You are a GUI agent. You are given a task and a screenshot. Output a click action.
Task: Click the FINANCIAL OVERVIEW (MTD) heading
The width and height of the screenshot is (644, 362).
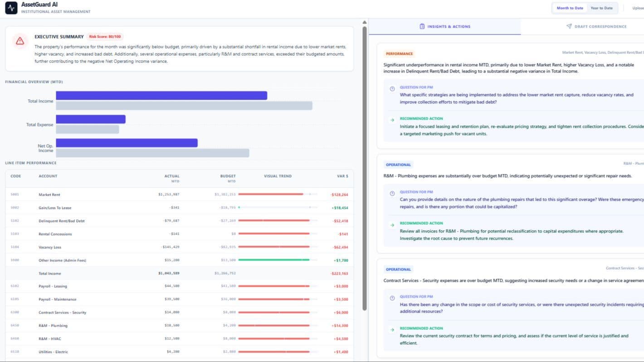[34, 82]
